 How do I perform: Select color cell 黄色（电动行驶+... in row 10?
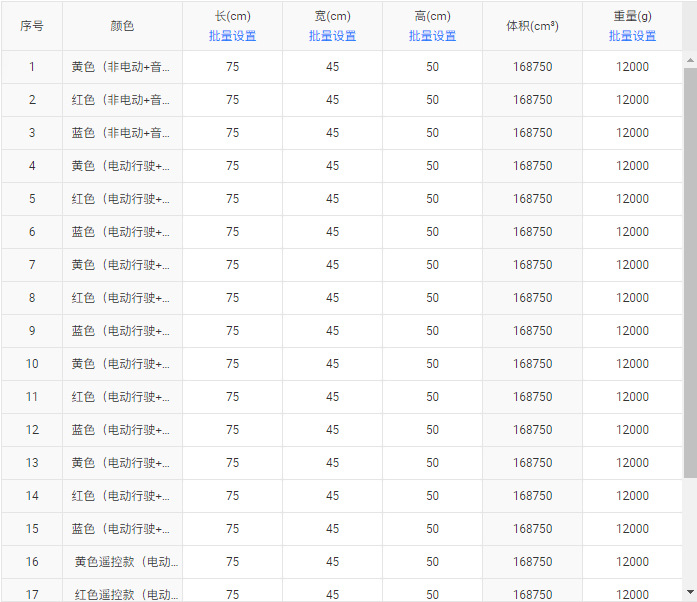120,364
